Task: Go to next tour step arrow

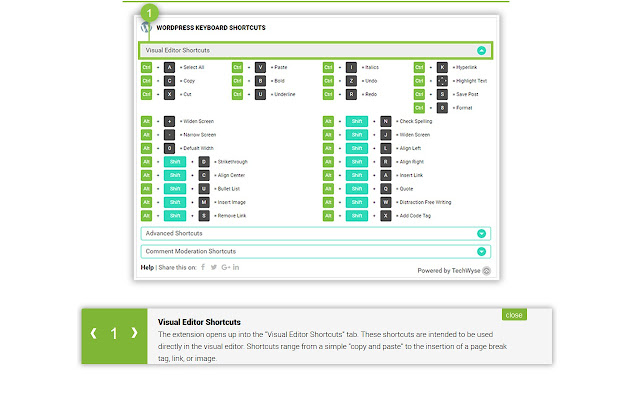Action: coord(134,333)
